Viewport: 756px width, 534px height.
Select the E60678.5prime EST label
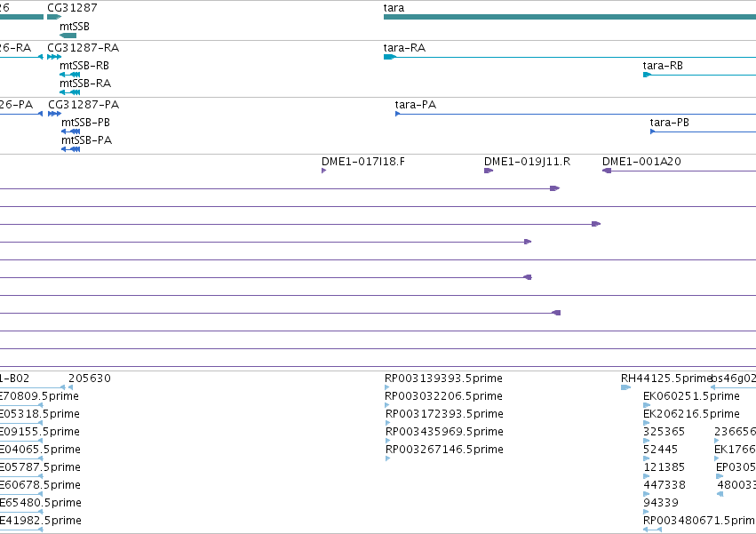point(40,485)
